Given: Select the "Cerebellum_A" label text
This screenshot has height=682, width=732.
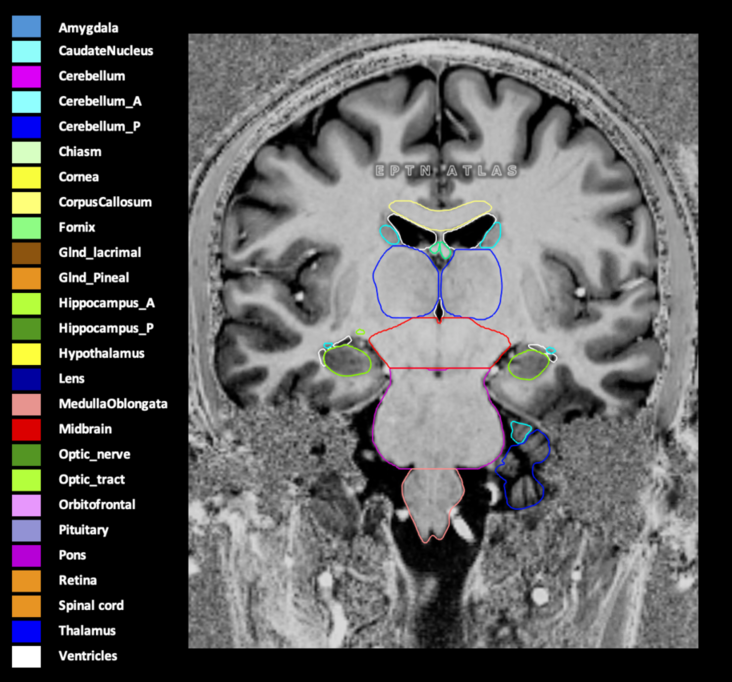Looking at the screenshot, I should pyautogui.click(x=100, y=101).
